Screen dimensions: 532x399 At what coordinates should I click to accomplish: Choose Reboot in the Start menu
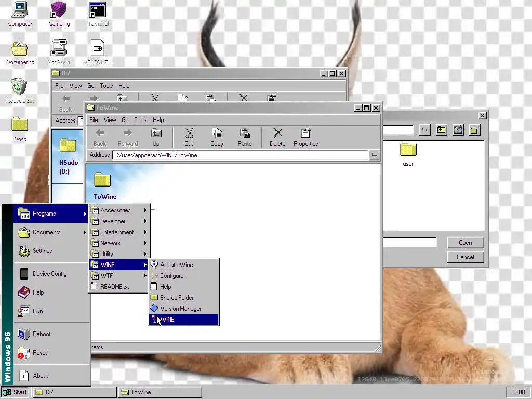pos(50,334)
